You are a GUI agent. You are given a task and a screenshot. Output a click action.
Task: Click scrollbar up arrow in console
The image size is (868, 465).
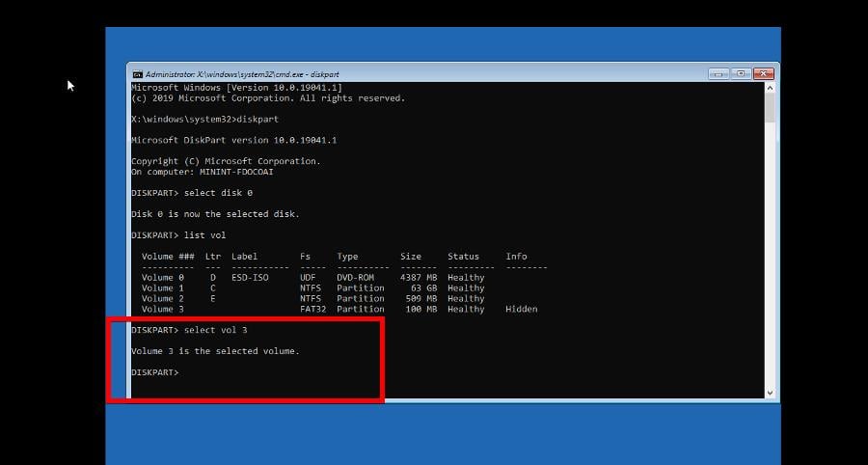click(x=770, y=88)
